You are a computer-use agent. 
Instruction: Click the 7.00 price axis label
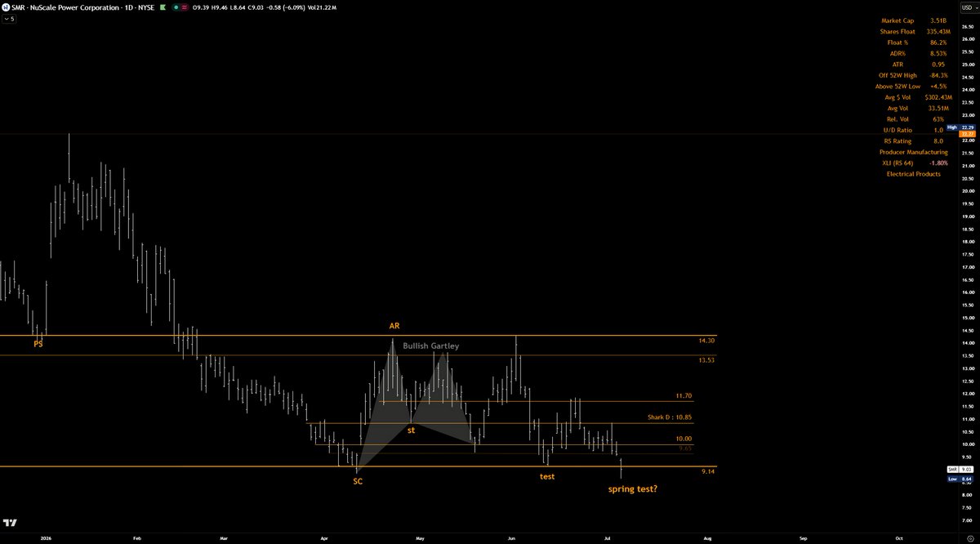(966, 521)
